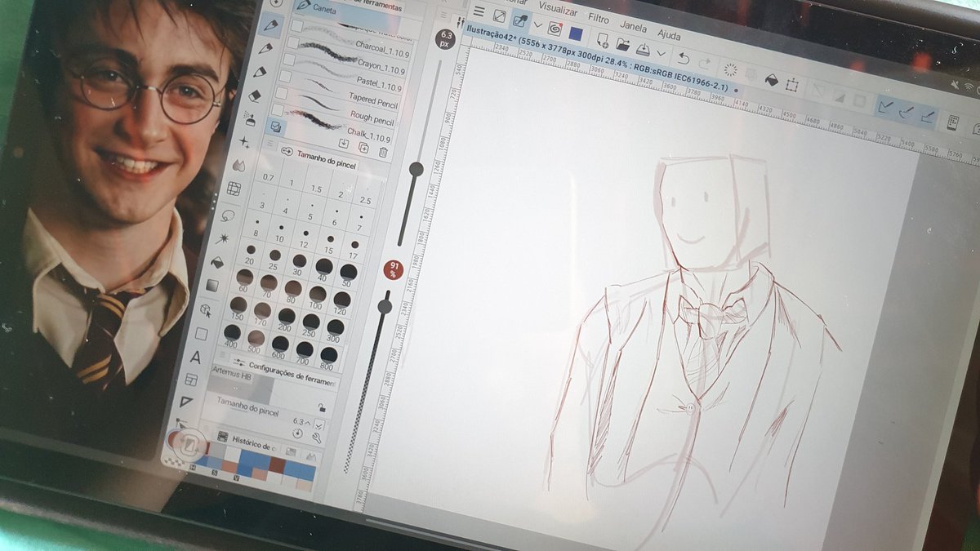Open the Ajuda menu
This screenshot has height=551, width=980.
tap(669, 34)
